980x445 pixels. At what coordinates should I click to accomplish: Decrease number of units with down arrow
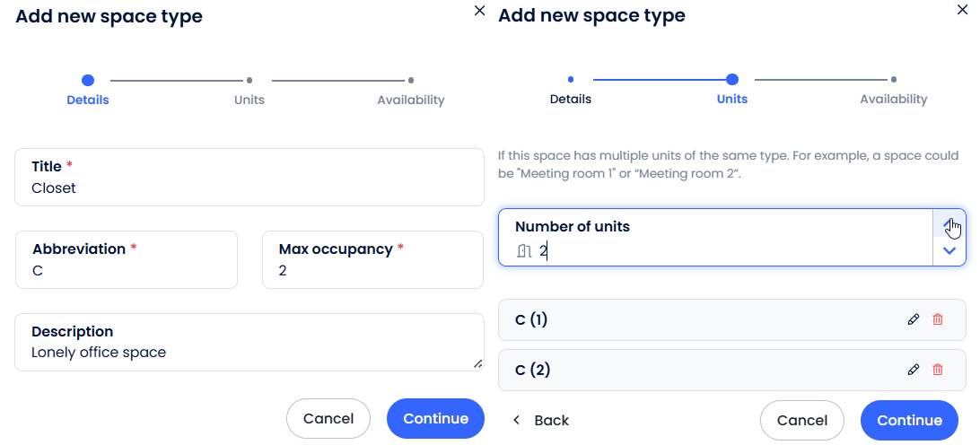[949, 251]
